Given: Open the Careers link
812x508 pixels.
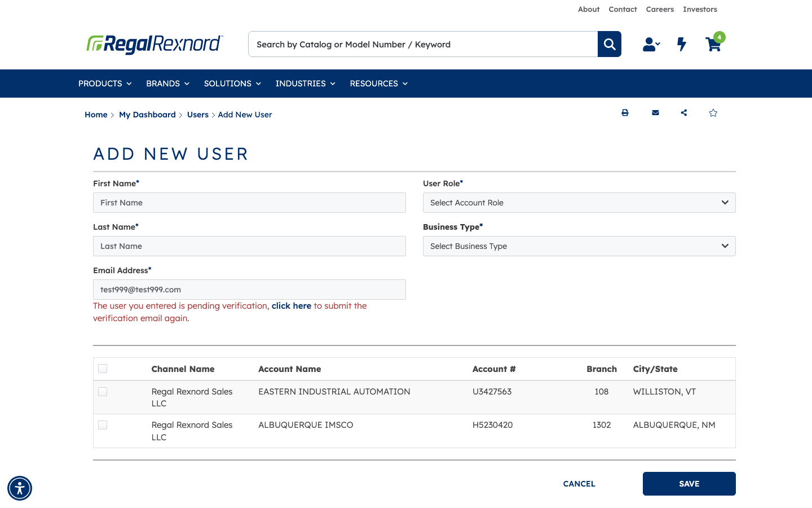Looking at the screenshot, I should tap(660, 10).
